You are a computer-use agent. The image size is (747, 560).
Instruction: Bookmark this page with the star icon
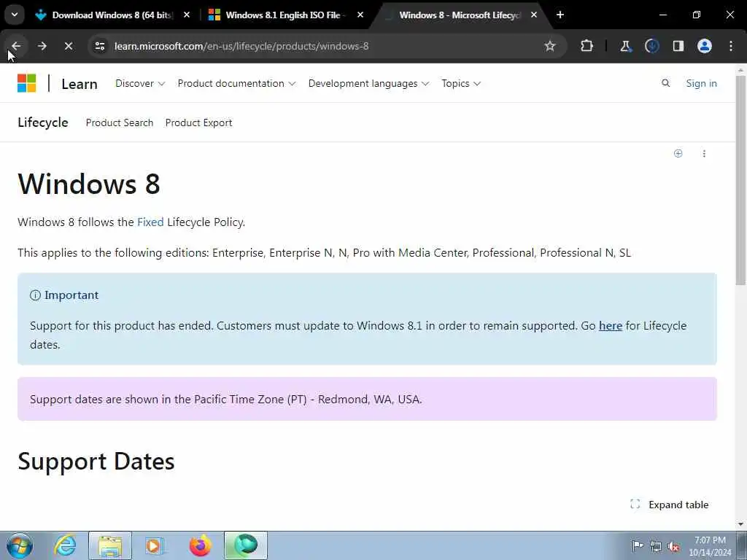550,46
